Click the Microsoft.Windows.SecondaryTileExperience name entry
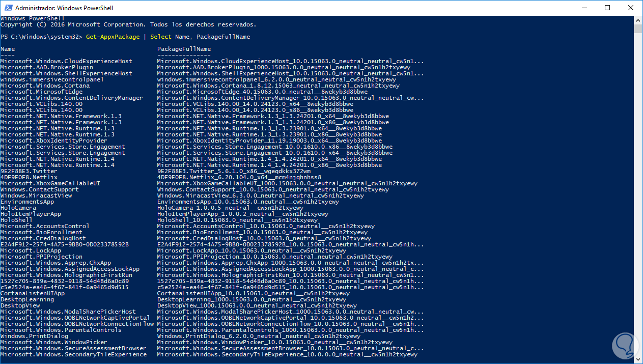This screenshot has height=364, width=643. click(73, 354)
